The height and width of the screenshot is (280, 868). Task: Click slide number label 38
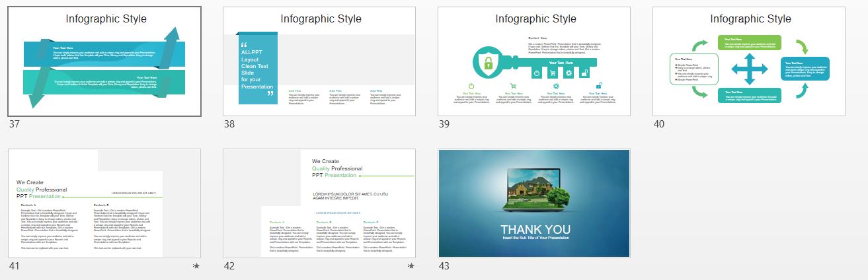coord(229,124)
